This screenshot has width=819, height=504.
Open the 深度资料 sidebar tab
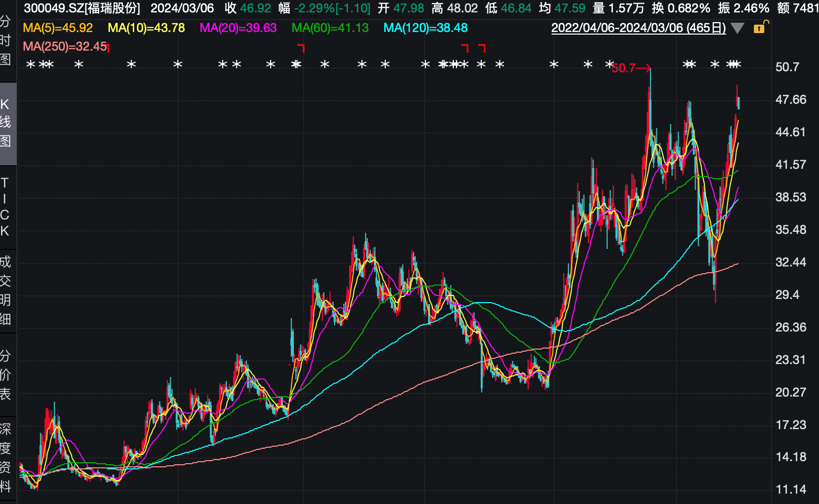point(6,458)
